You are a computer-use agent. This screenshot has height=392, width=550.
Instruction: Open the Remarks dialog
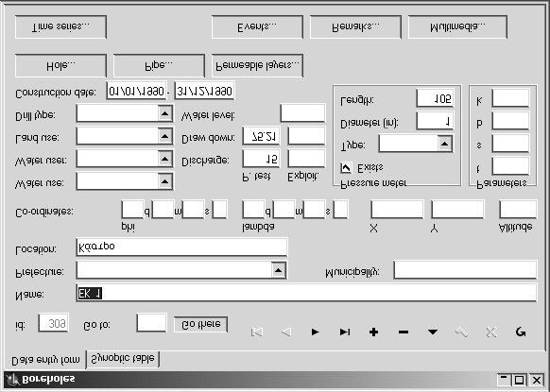[x=355, y=27]
